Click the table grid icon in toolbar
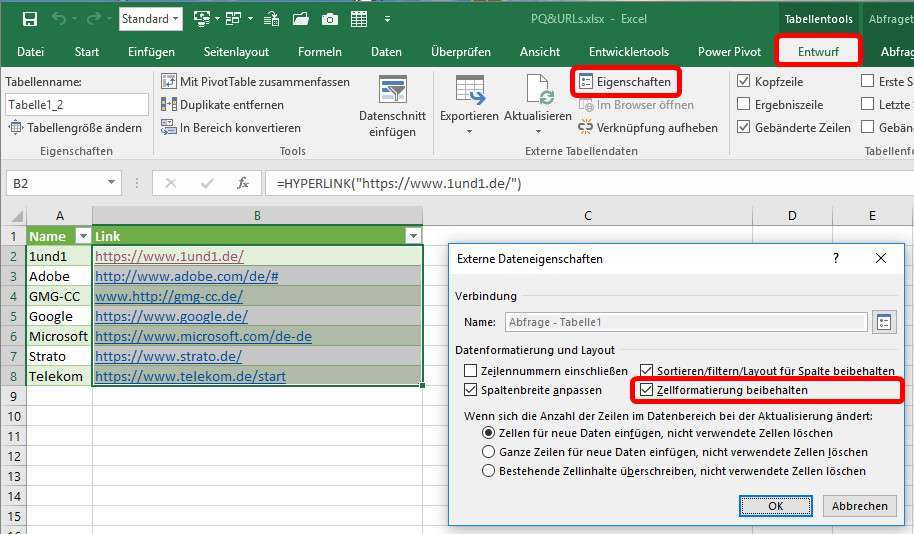Screen dimensions: 914x534 click(x=358, y=19)
